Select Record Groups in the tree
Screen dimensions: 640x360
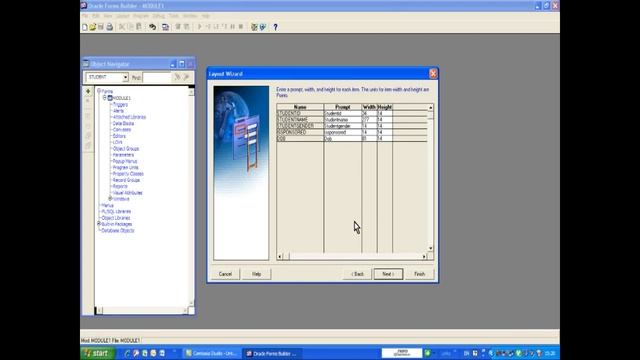click(x=126, y=180)
